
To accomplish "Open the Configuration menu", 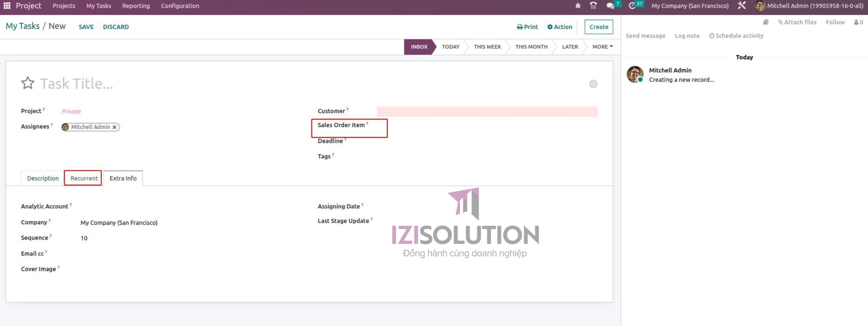I will tap(180, 6).
